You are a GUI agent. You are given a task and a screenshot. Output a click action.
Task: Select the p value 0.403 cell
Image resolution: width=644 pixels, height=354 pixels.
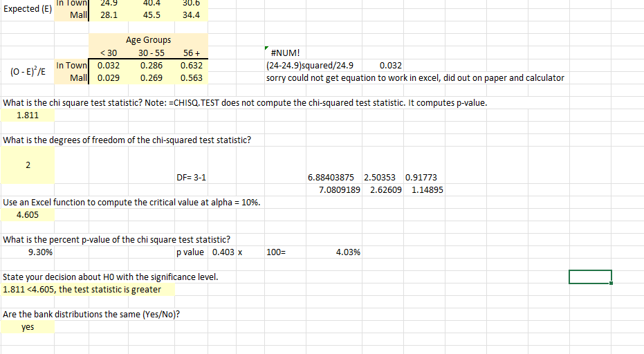click(x=223, y=252)
